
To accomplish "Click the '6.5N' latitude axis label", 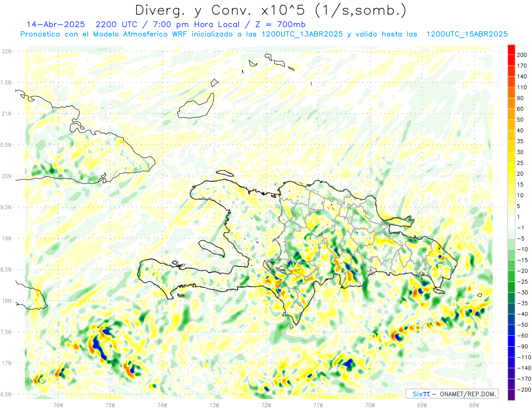I will click(7, 394).
